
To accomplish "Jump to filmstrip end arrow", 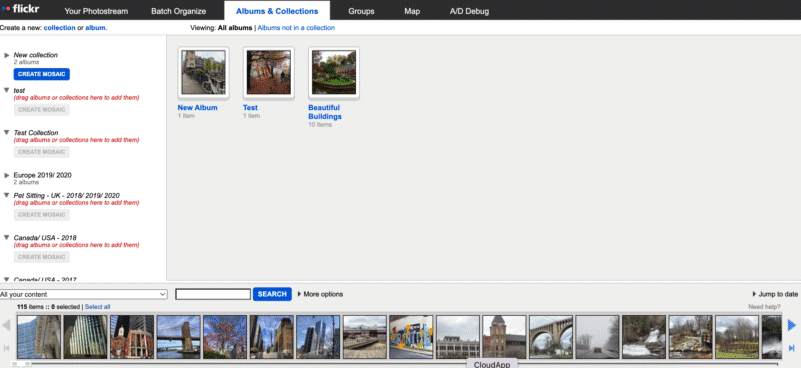I will click(x=792, y=348).
